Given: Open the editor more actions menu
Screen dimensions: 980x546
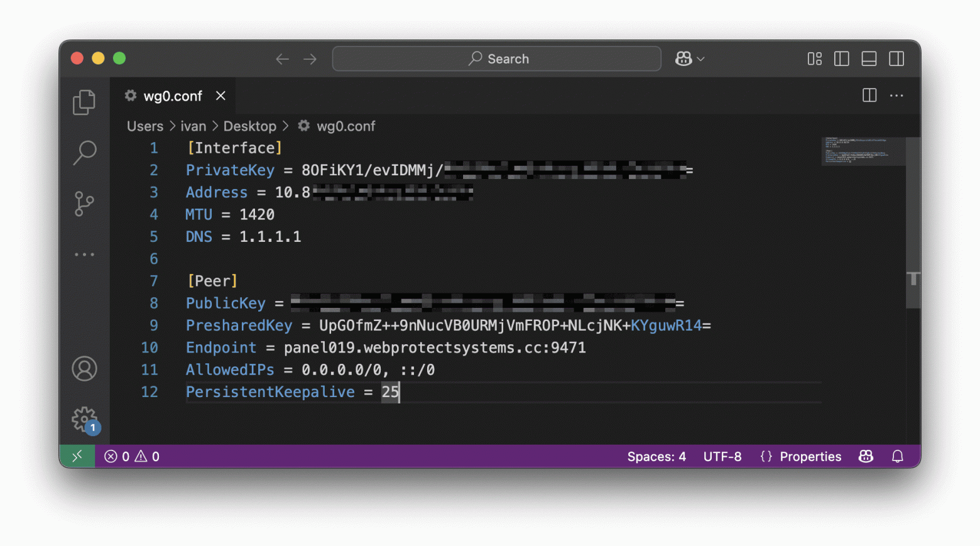Looking at the screenshot, I should click(x=896, y=96).
